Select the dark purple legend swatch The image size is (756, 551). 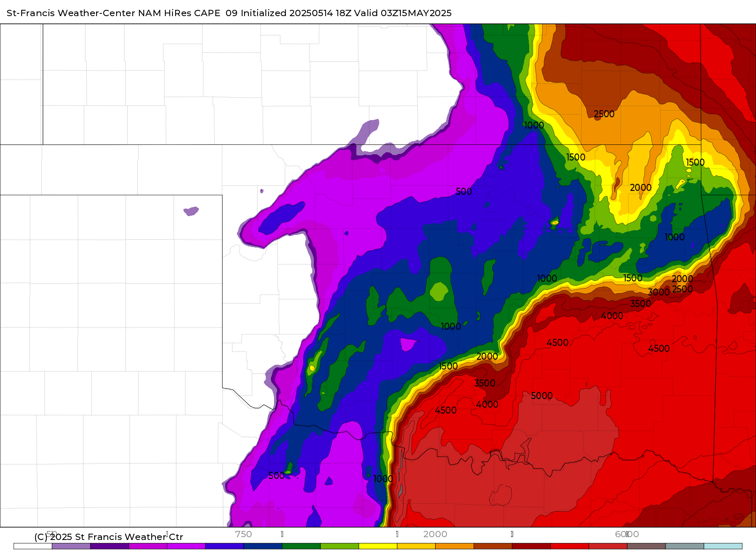(109, 546)
